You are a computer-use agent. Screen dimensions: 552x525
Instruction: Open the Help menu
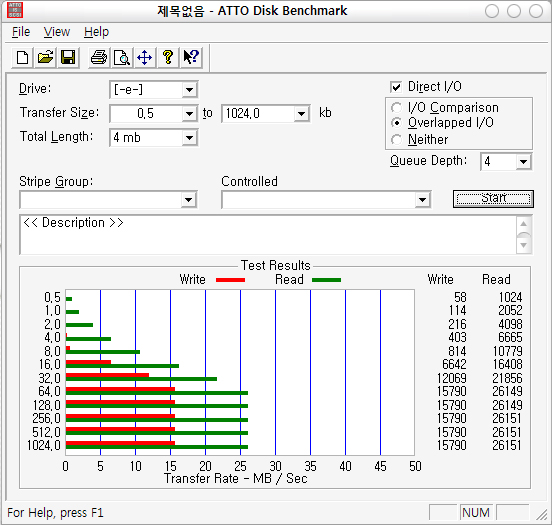point(96,32)
